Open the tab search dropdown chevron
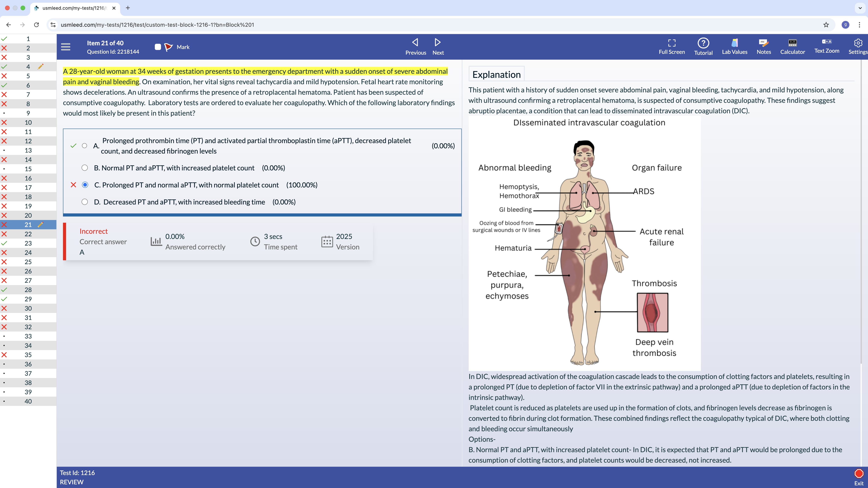 tap(860, 8)
